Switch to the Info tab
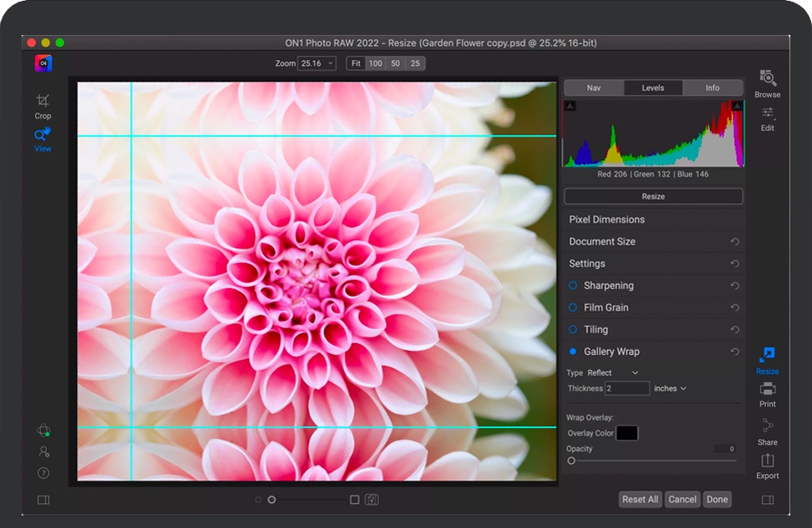812x528 pixels. pos(712,87)
